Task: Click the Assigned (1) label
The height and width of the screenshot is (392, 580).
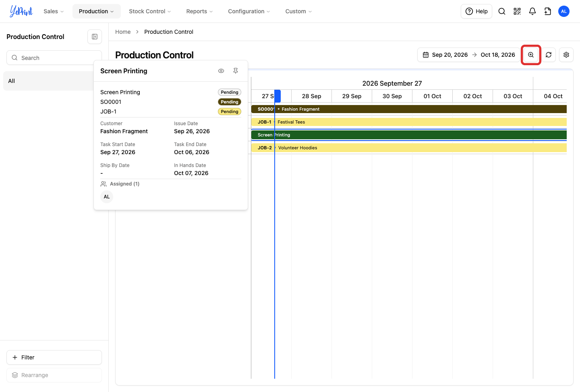Action: [124, 184]
